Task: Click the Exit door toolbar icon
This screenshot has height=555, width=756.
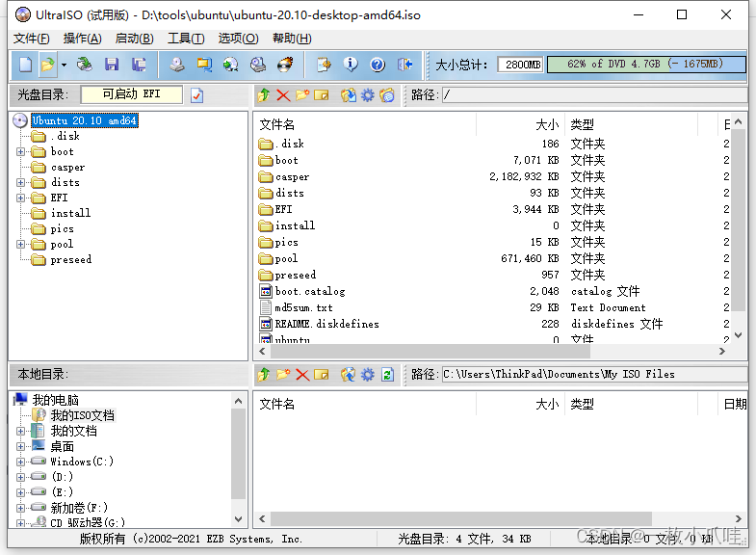Action: pos(404,65)
